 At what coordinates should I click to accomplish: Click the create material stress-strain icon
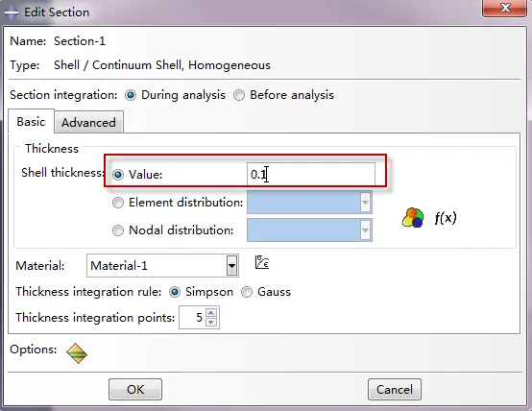[262, 262]
